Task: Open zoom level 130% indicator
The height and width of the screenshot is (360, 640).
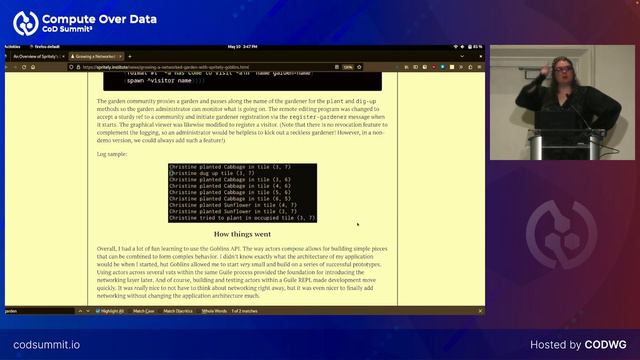Action: click(x=348, y=67)
